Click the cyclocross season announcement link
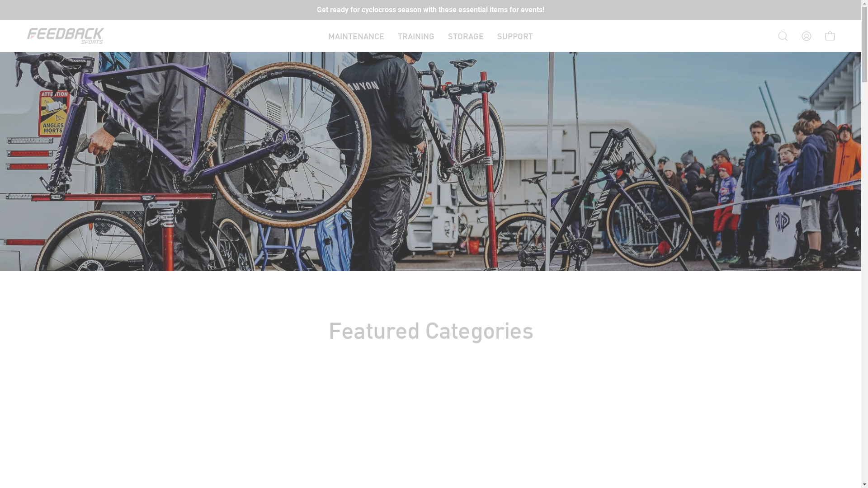The image size is (868, 488). point(430,10)
